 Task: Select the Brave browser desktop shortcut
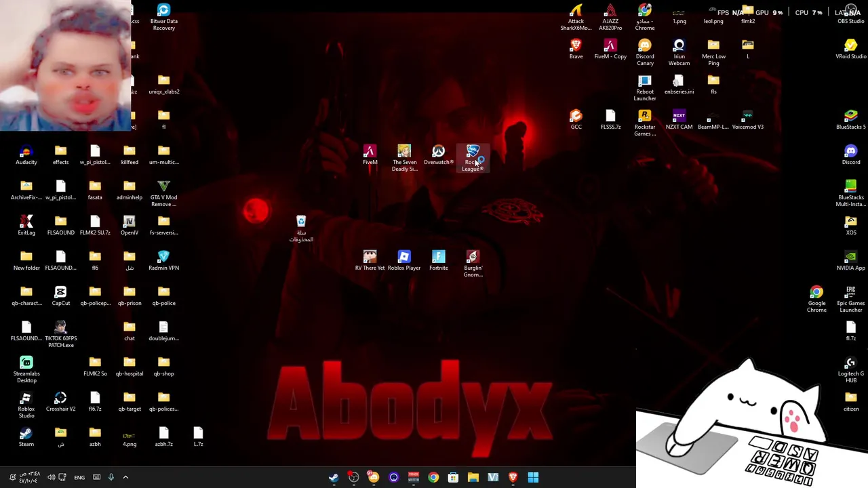576,49
